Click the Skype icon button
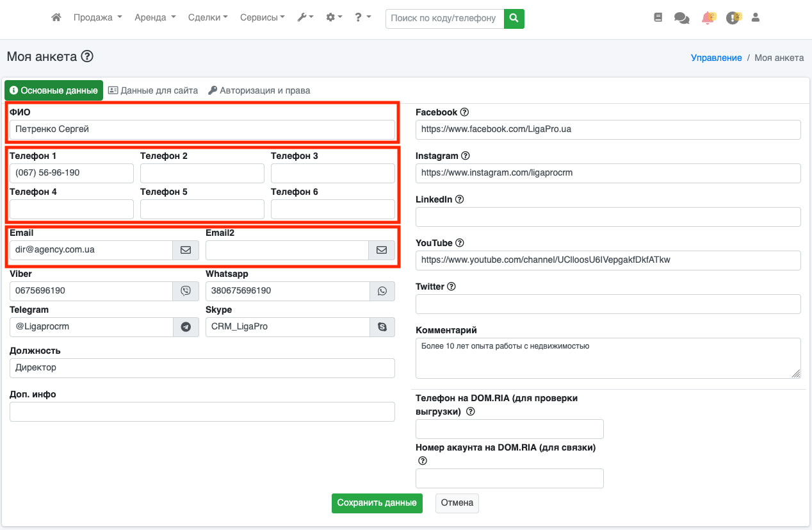Viewport: 812px width, 530px height. click(382, 327)
